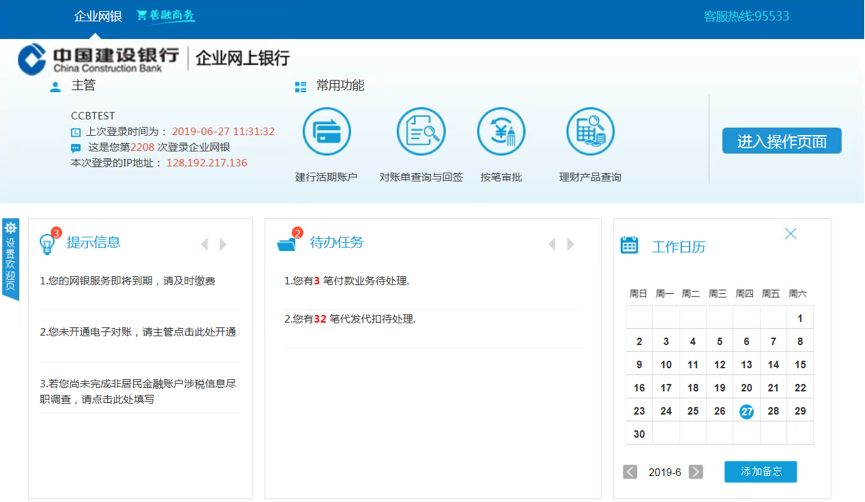The height and width of the screenshot is (502, 865).
Task: Open the 善融商务 shopping cart link
Action: (x=165, y=15)
